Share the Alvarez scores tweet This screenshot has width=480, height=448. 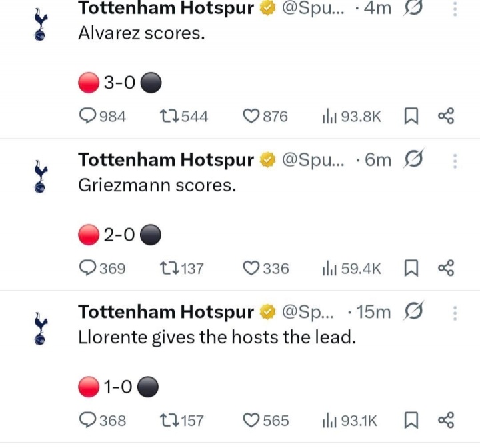(445, 117)
